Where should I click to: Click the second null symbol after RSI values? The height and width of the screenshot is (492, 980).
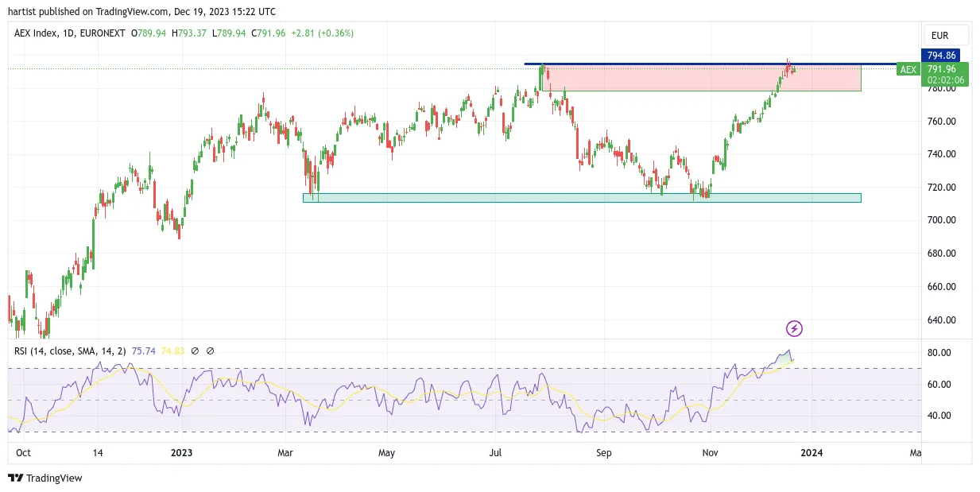click(x=210, y=351)
